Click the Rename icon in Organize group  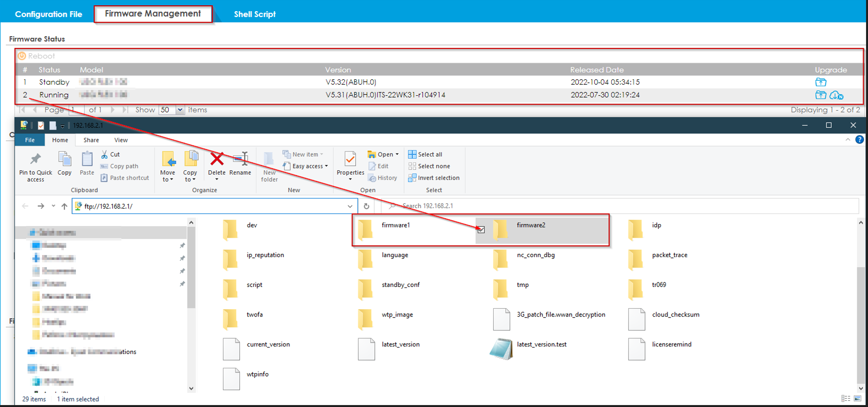(240, 159)
